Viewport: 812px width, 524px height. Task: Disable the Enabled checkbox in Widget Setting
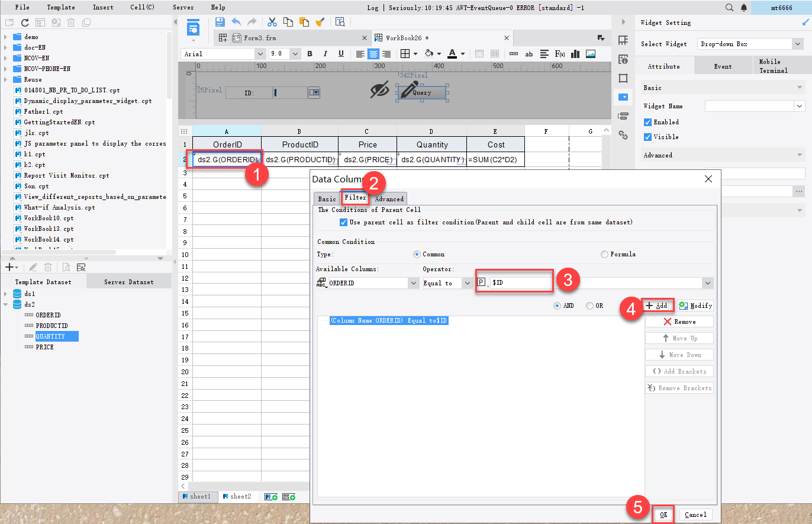646,121
